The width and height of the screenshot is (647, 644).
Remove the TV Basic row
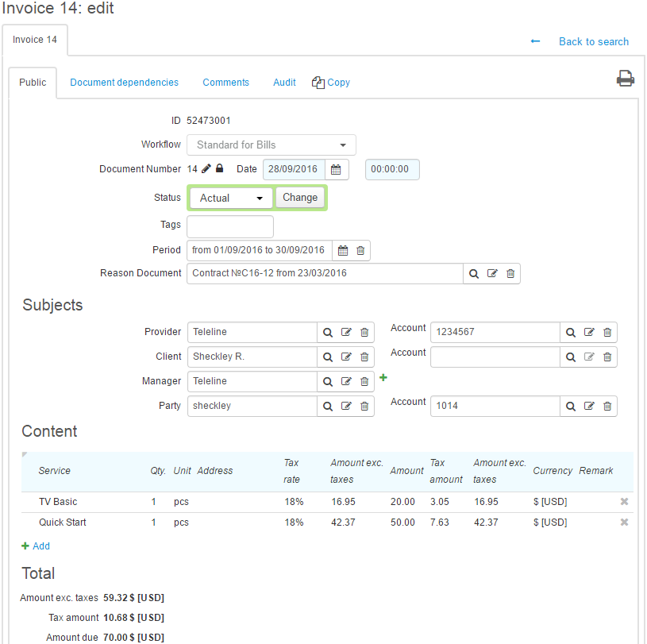coord(624,502)
